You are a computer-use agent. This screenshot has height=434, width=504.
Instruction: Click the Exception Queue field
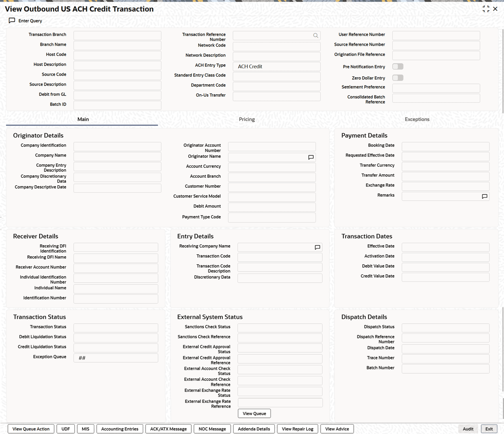coord(116,358)
